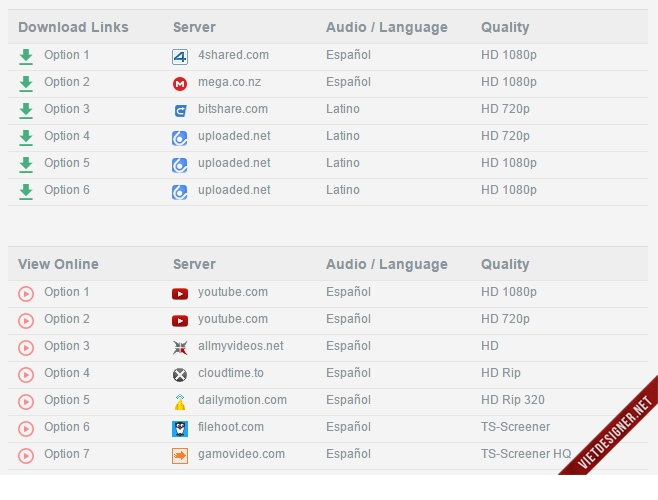Click the green download arrow for Download Option 6
Image resolution: width=658 pixels, height=500 pixels.
pos(26,191)
